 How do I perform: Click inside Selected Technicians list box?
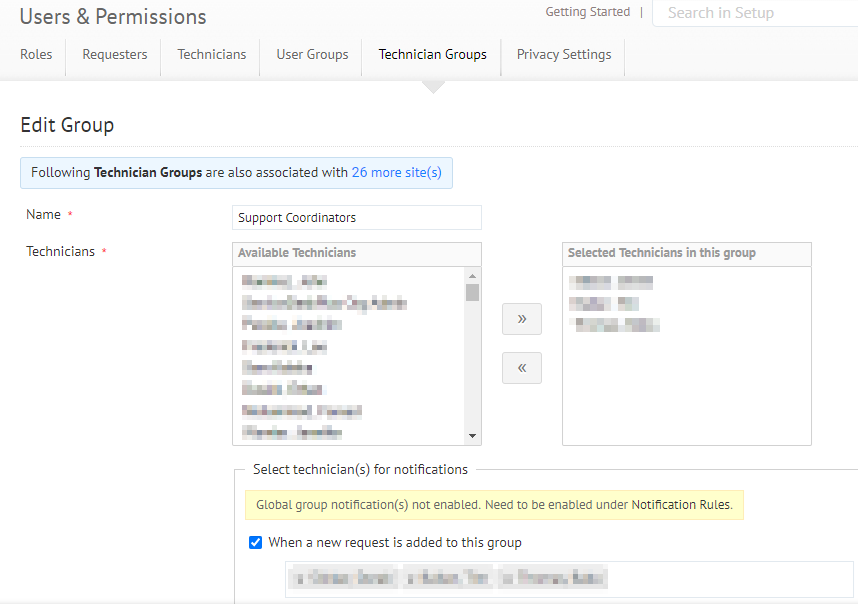(686, 390)
